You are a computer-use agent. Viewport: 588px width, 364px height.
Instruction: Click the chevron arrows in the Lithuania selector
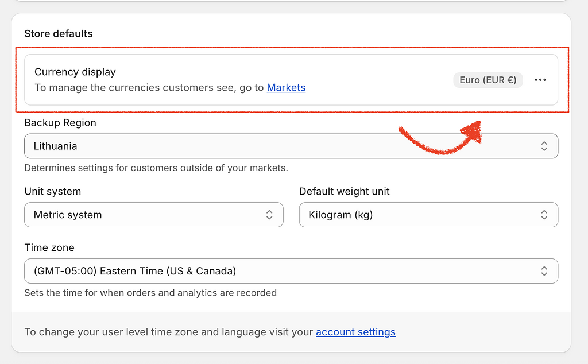click(544, 146)
